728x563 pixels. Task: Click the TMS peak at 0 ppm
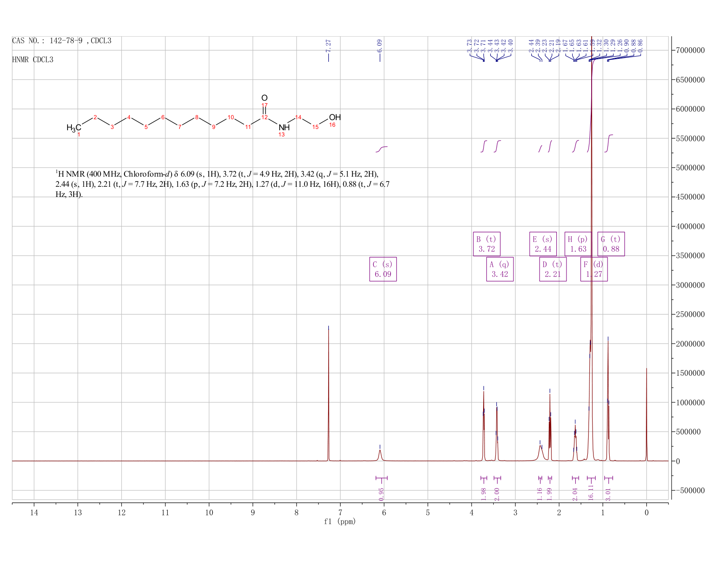tap(646, 415)
